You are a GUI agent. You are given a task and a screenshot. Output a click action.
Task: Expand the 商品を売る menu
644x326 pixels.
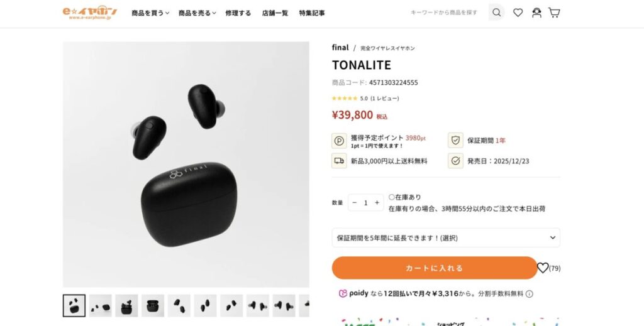click(x=197, y=13)
